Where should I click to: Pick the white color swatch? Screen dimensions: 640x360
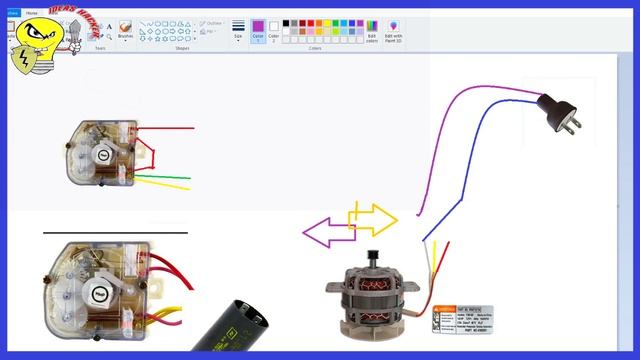tap(286, 31)
